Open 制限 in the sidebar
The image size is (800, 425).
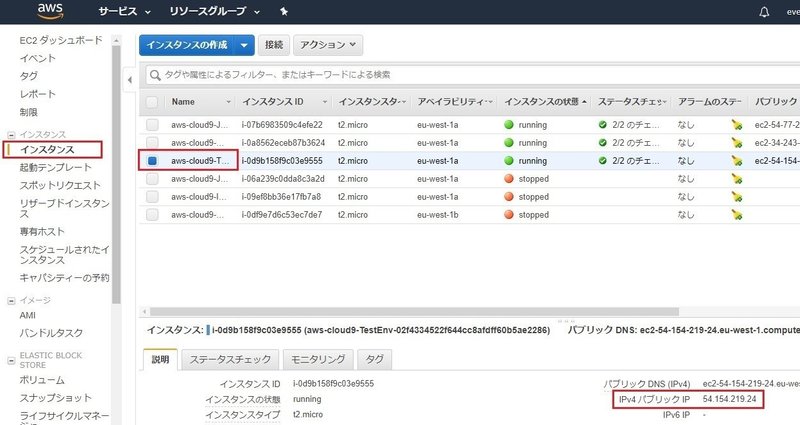pyautogui.click(x=29, y=112)
